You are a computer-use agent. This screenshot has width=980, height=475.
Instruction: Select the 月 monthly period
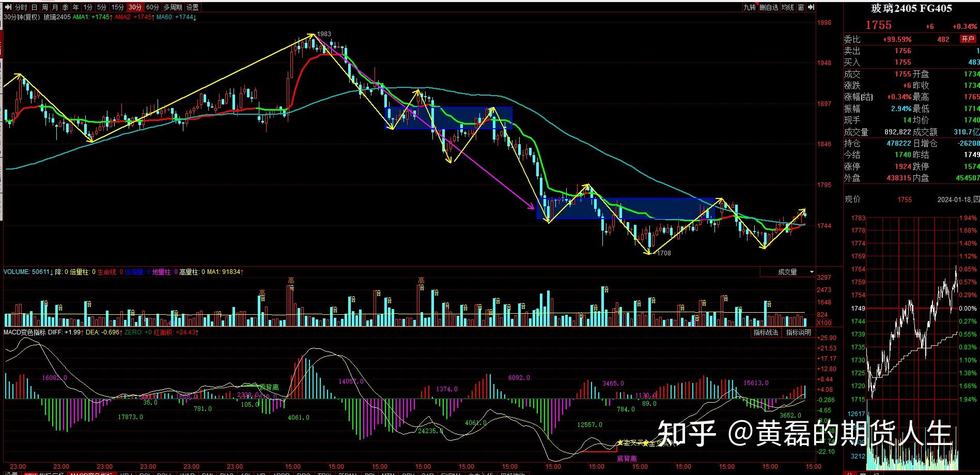[x=55, y=7]
